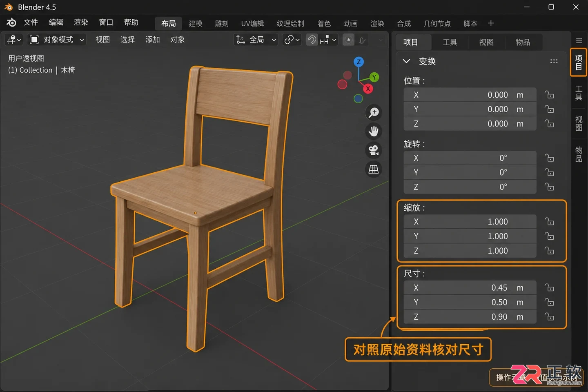
Task: Click the Blender logo in the menu bar
Action: (11, 22)
